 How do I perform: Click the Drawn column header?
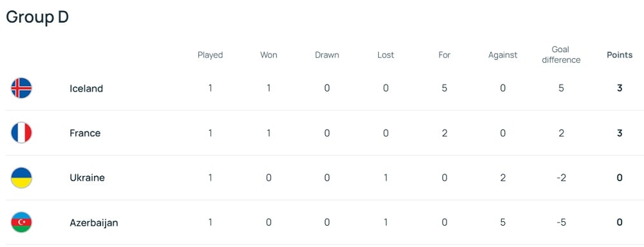pyautogui.click(x=327, y=55)
